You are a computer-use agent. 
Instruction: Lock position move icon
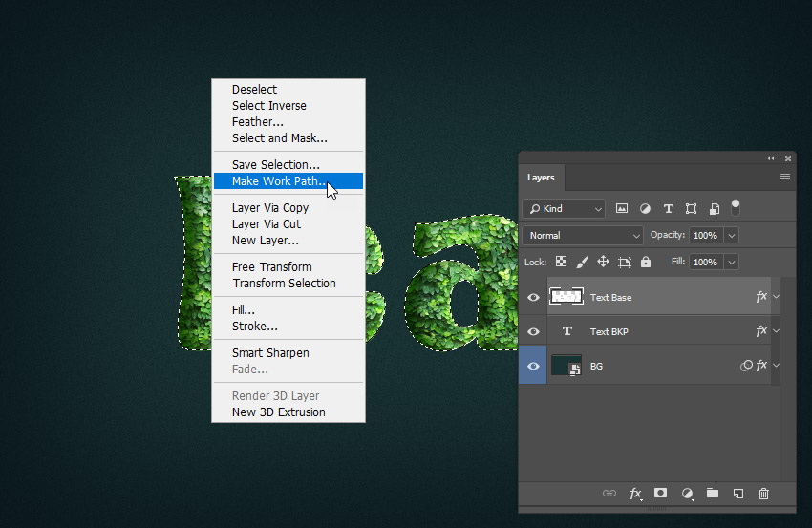[x=603, y=262]
